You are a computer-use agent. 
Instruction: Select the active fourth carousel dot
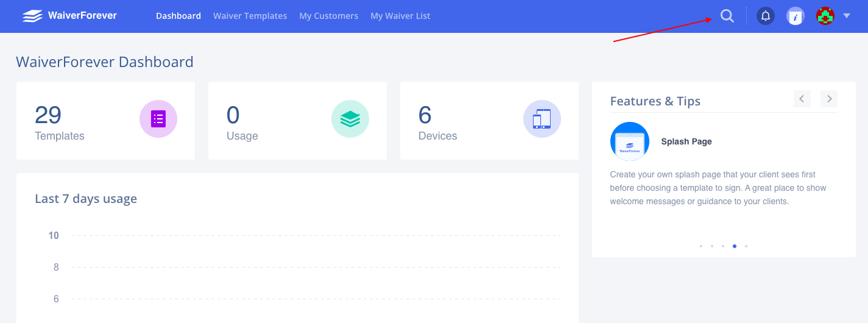pyautogui.click(x=735, y=246)
